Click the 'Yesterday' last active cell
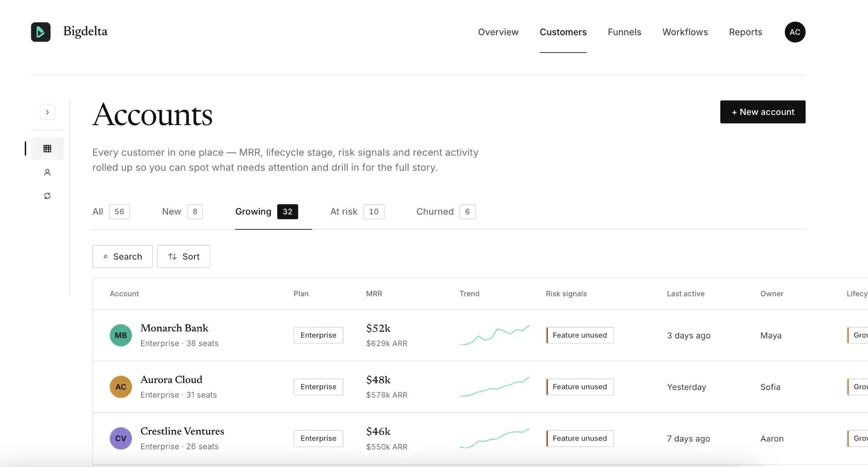 pos(686,387)
